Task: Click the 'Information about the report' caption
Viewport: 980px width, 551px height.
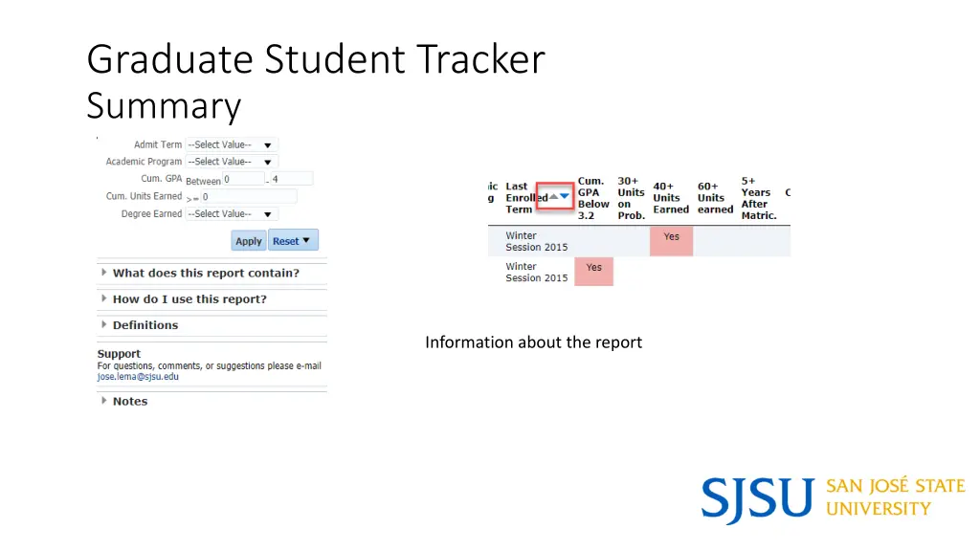Action: point(533,342)
